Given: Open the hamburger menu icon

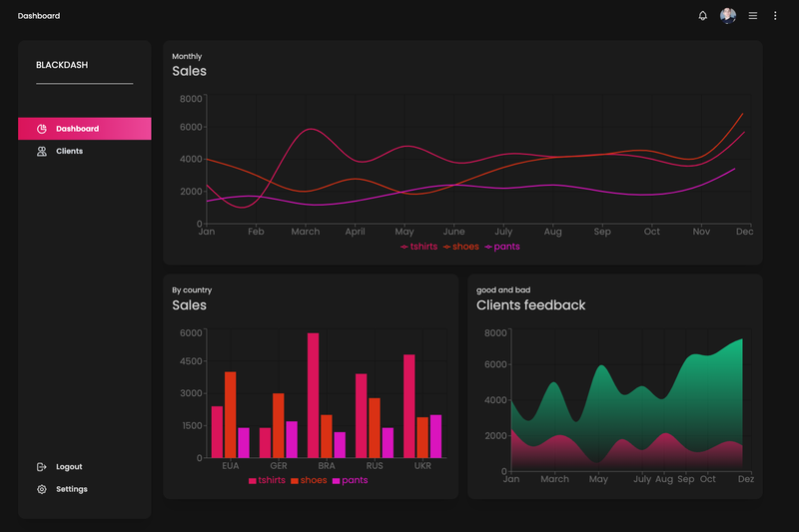Looking at the screenshot, I should pos(753,16).
